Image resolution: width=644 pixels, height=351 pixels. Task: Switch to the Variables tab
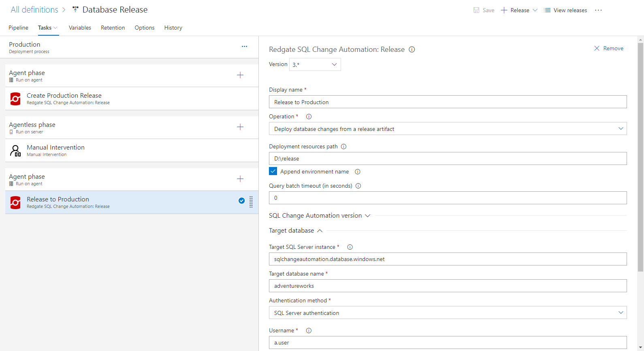point(80,28)
